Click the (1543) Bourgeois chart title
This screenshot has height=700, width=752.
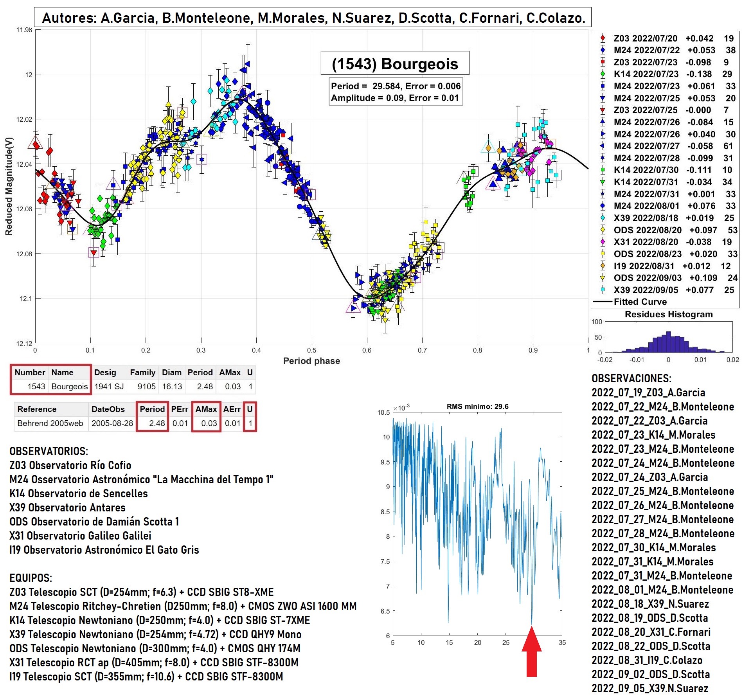click(395, 63)
